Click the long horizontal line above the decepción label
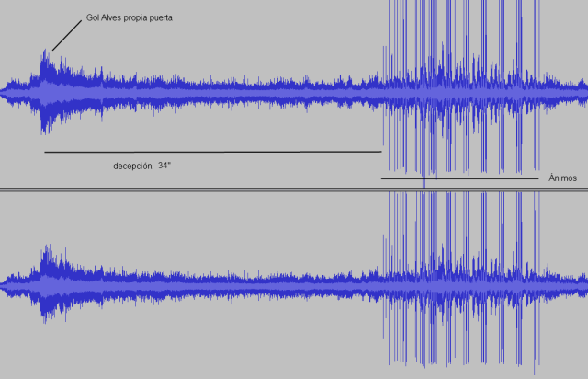This screenshot has width=588, height=379. 211,152
